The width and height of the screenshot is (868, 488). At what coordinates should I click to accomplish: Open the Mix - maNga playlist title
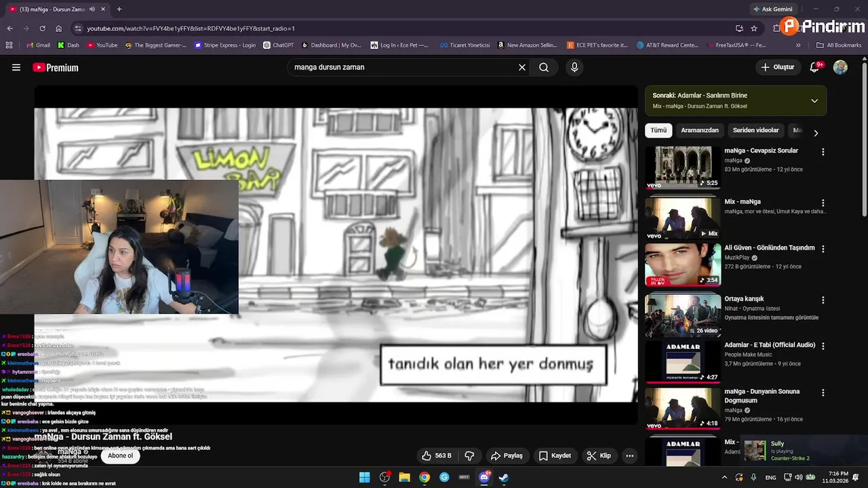743,201
